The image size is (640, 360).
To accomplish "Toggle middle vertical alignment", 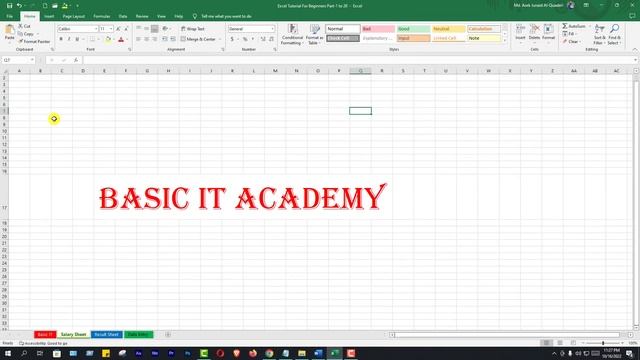I will (x=147, y=29).
